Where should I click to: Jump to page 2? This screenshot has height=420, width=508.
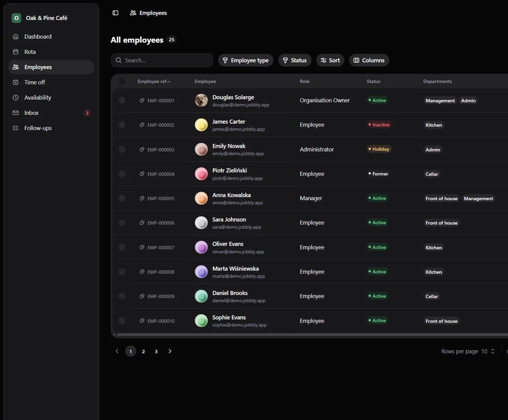(x=144, y=351)
